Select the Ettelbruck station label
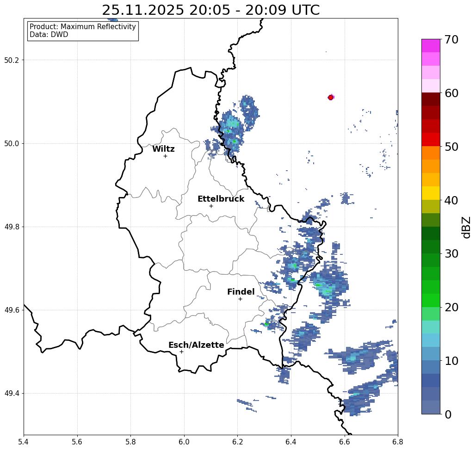Viewport: 476px width, 450px height. coord(221,199)
